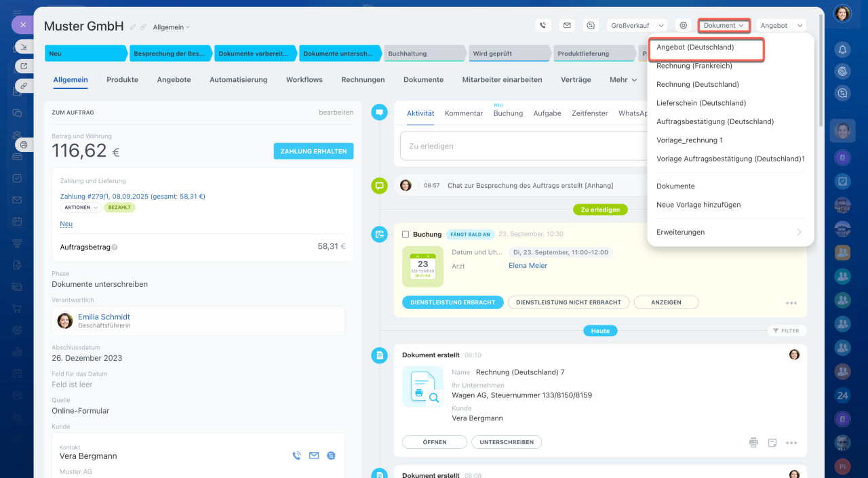Viewport: 868px width, 478px height.
Task: Click the pencil icon next to Muster GmbH
Action: click(x=133, y=27)
